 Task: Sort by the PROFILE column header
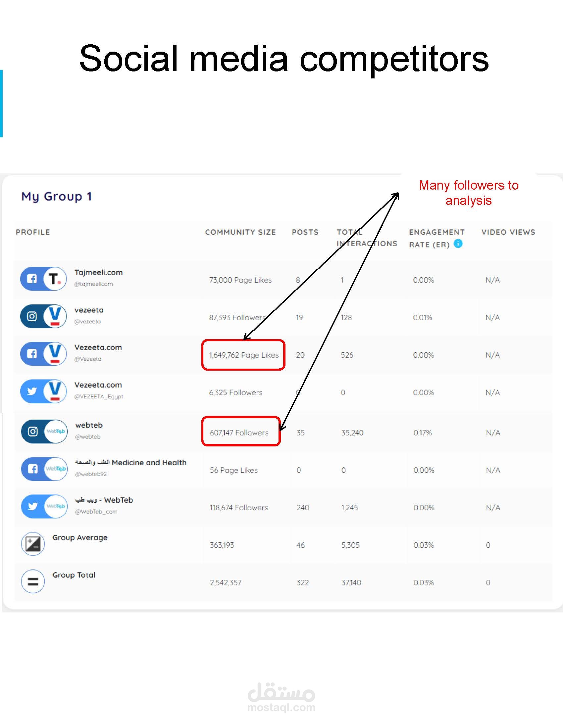(x=33, y=232)
